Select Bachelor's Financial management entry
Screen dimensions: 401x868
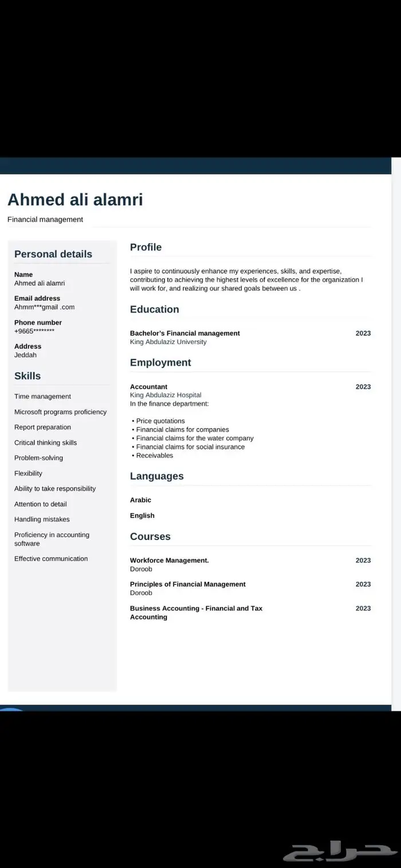(x=184, y=333)
